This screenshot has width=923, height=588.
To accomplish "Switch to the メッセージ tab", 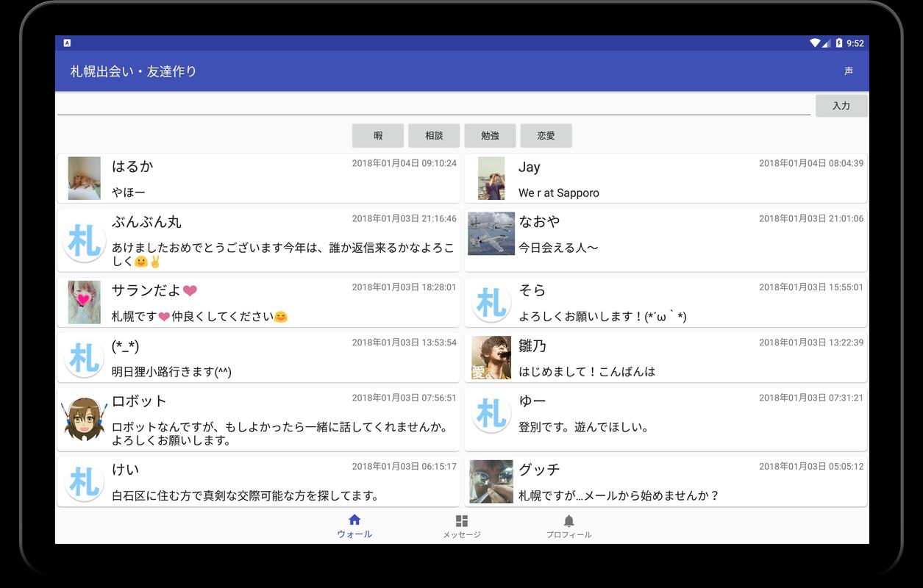I will tap(462, 526).
